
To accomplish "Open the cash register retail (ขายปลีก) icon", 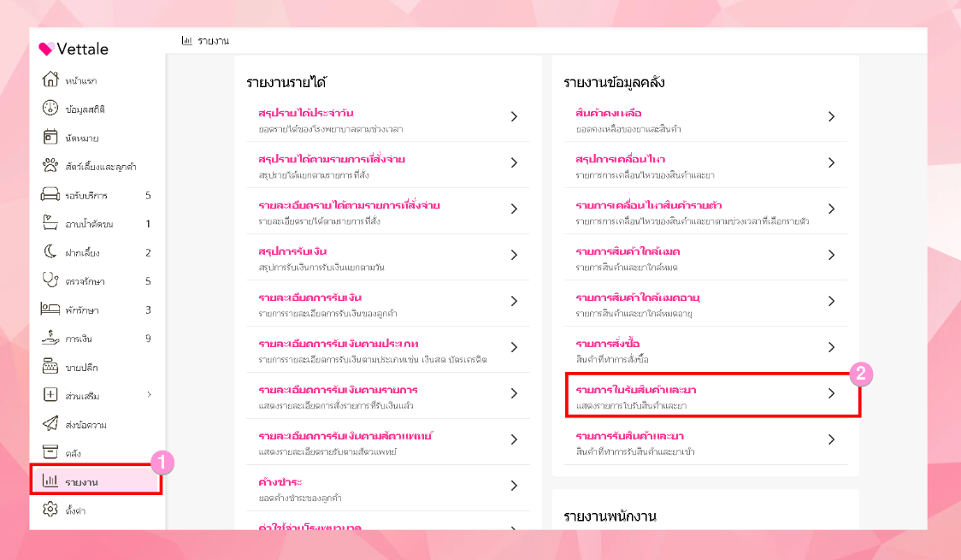I will tap(50, 367).
